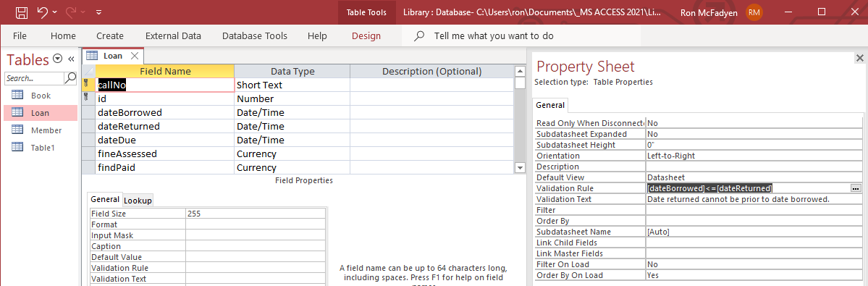Click the field grid scroll down arrow

point(519,167)
